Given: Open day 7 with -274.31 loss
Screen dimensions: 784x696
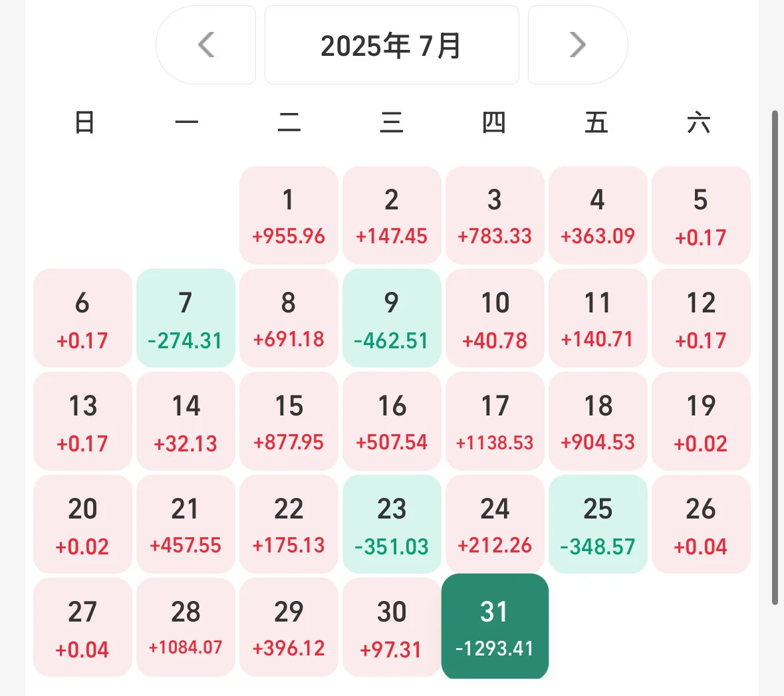Looking at the screenshot, I should (186, 318).
